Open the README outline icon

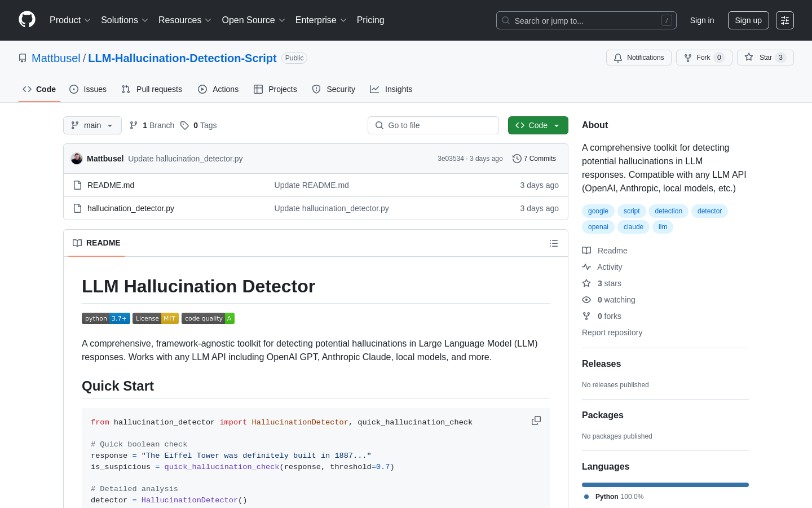click(x=554, y=243)
